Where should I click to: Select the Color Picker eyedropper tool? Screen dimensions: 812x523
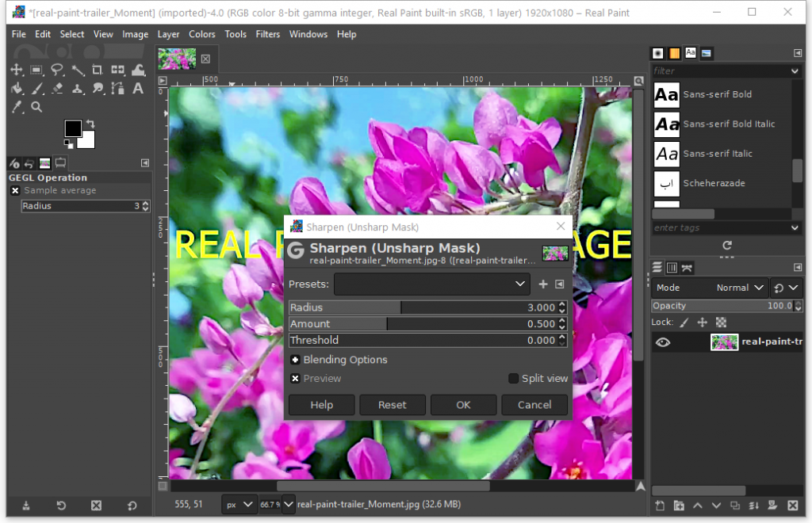coord(17,107)
